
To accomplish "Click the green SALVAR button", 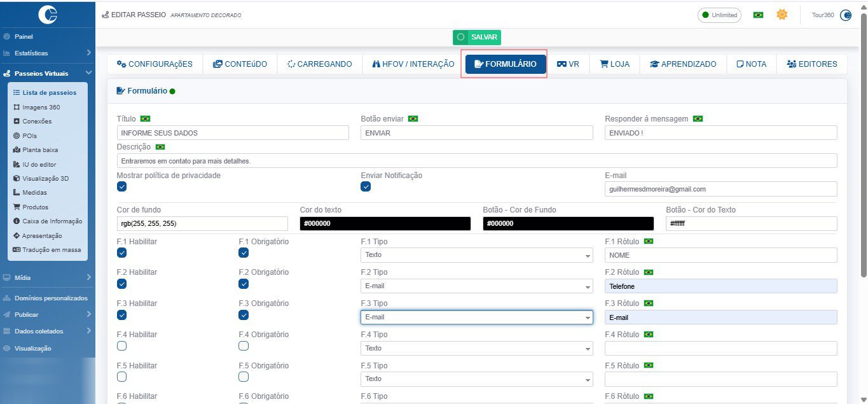I will point(477,37).
